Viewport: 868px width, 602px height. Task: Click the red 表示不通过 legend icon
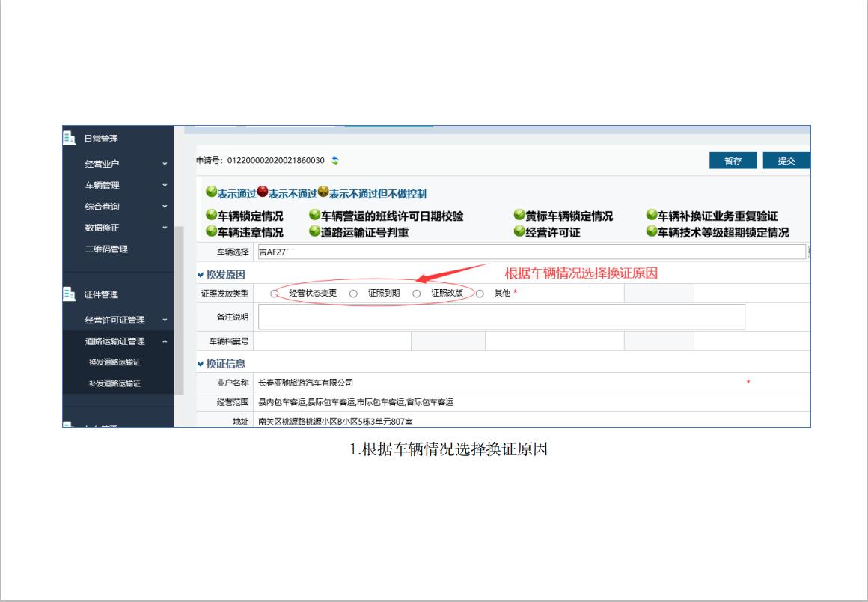[263, 192]
